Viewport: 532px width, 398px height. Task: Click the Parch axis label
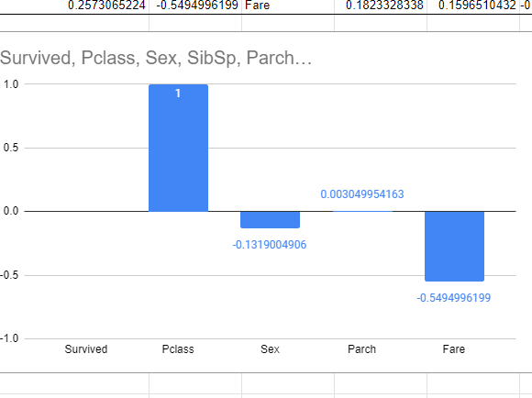pyautogui.click(x=362, y=349)
